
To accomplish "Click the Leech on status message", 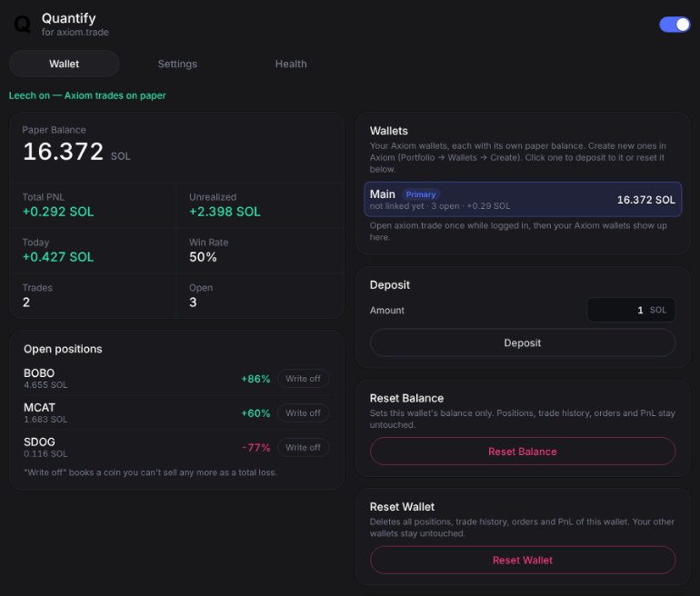I will tap(87, 95).
